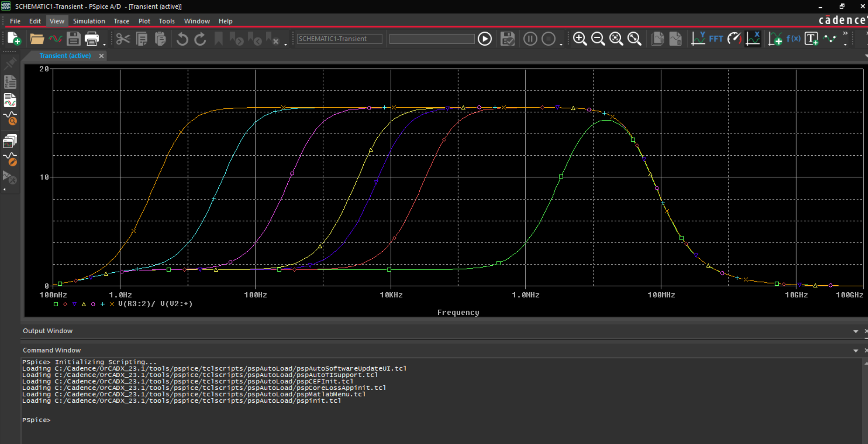Insert a text label on the plot
Screen dimensions: 868x444
[x=811, y=39]
